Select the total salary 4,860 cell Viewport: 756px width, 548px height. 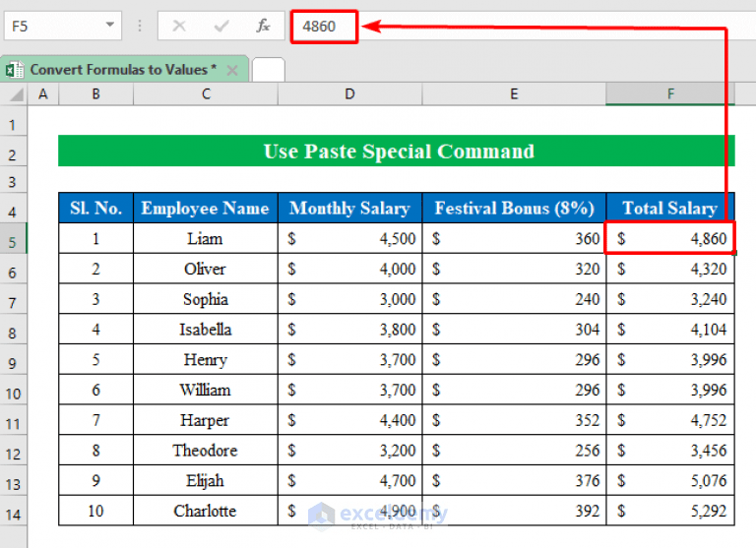pos(670,238)
